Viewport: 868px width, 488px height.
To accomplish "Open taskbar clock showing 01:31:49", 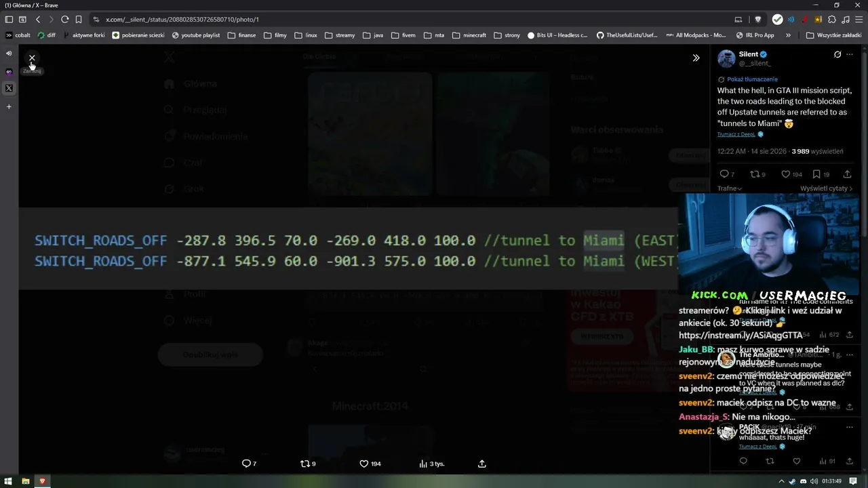I will pos(831,481).
